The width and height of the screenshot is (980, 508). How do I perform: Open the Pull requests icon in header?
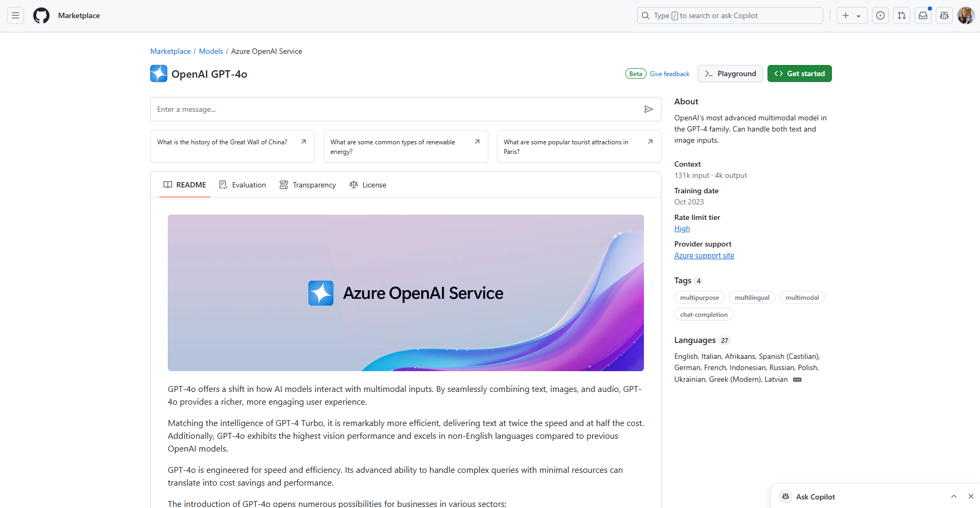902,15
